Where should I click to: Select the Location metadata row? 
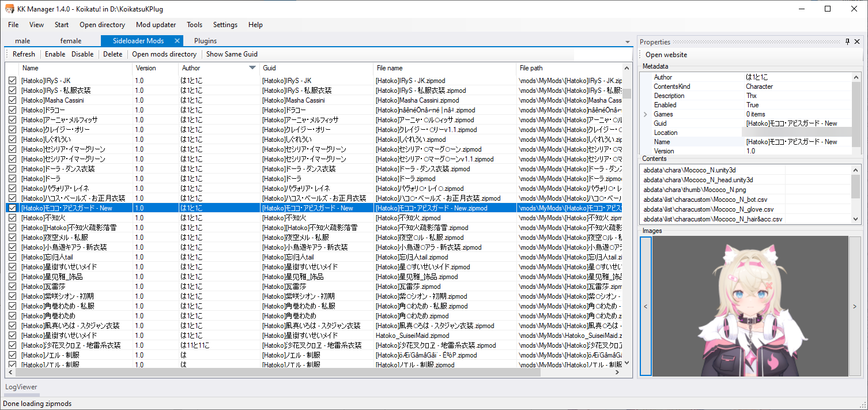(751, 133)
